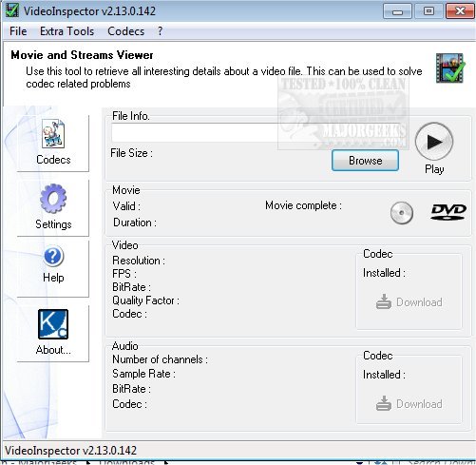This screenshot has height=465, width=476.
Task: Click the filmstrip checkmark icon in header
Action: tap(450, 68)
